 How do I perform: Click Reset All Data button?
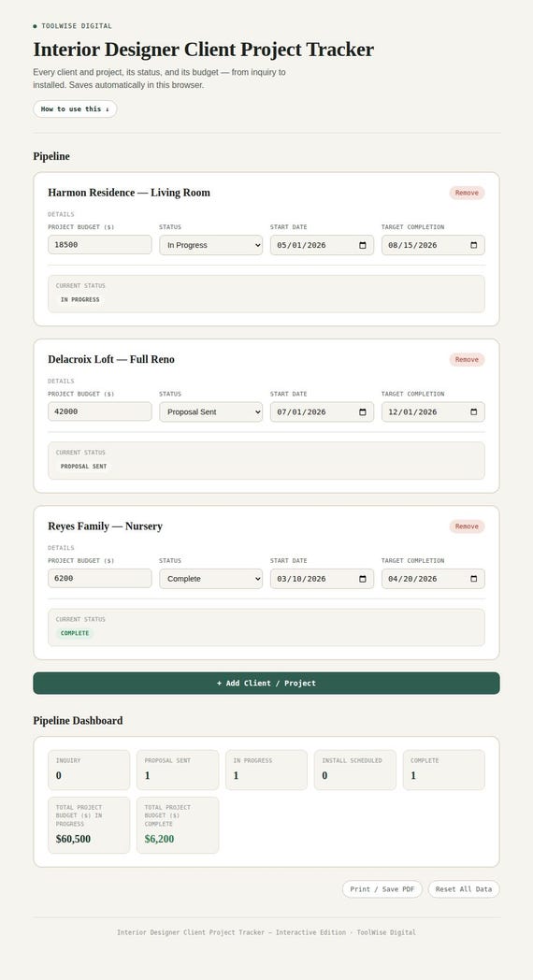pos(464,888)
